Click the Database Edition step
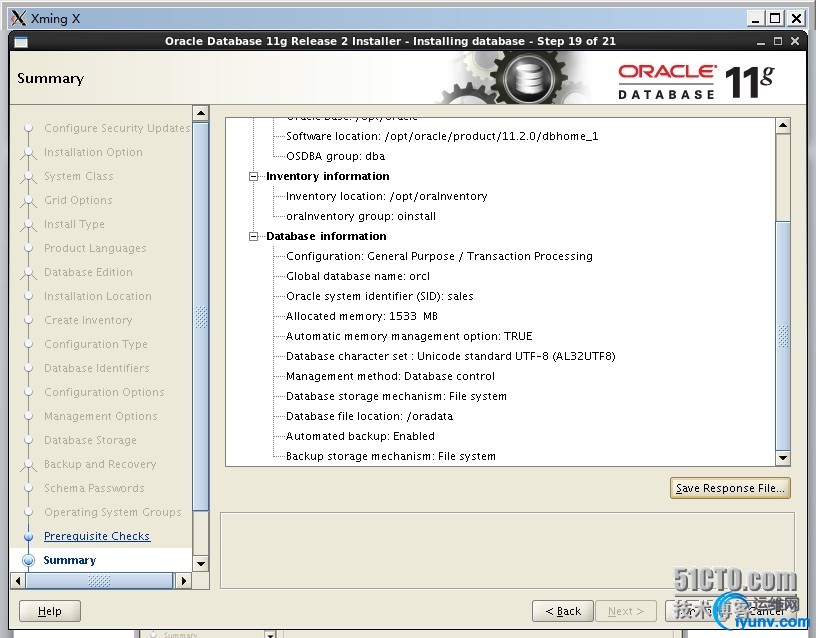 pyautogui.click(x=88, y=272)
